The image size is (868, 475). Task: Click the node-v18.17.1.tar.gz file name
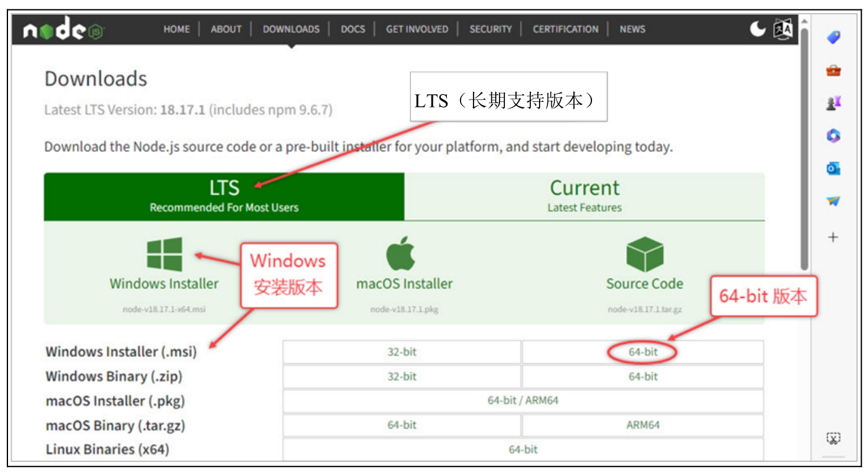click(x=645, y=309)
